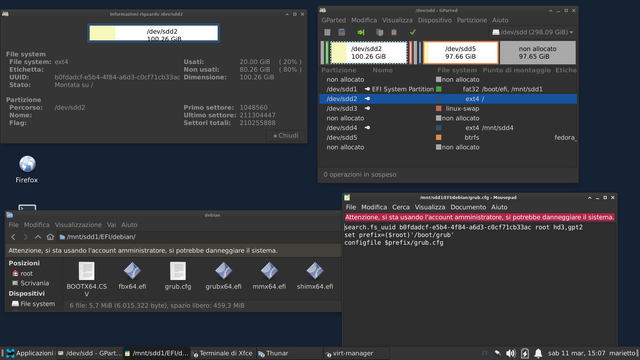This screenshot has width=640, height=360.
Task: Click the mount key icon in the /dev/sdd4 row
Action: (367, 128)
